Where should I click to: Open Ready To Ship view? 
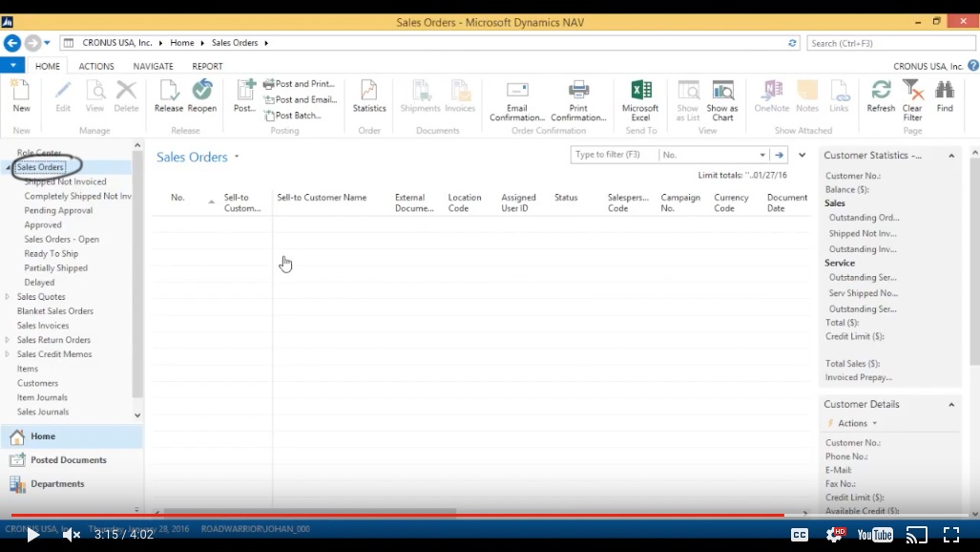coord(52,253)
